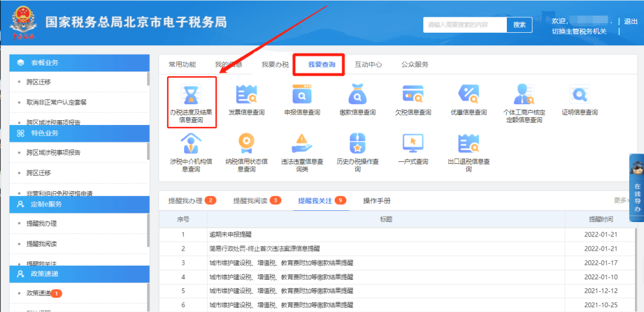
Task: Open 政策速递 sidebar list item
Action: point(39,293)
